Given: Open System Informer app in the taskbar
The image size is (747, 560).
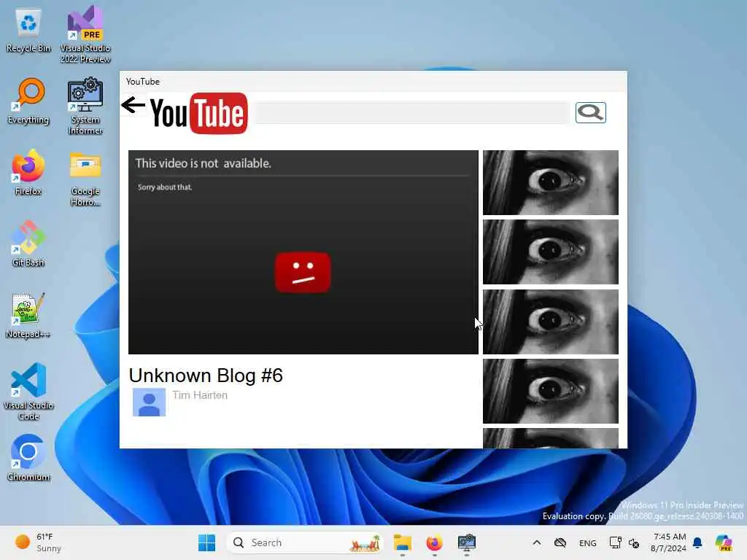Looking at the screenshot, I should tap(466, 542).
